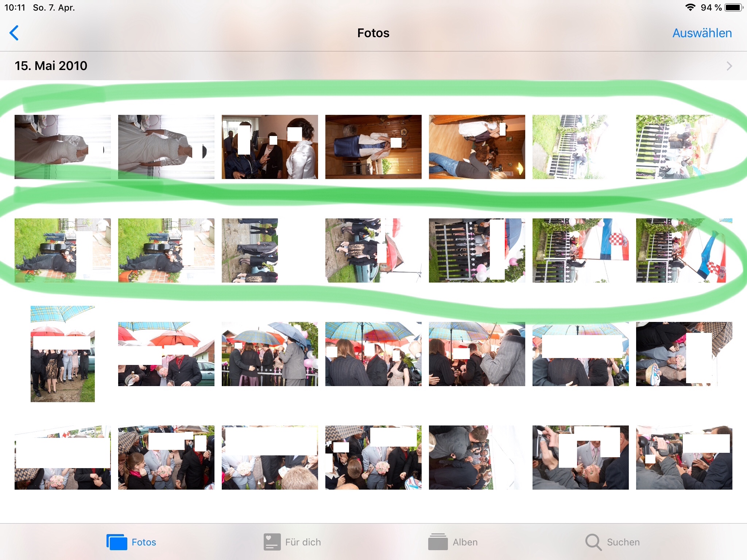Tap the Fotos tab icon
This screenshot has width=747, height=560.
coord(117,542)
